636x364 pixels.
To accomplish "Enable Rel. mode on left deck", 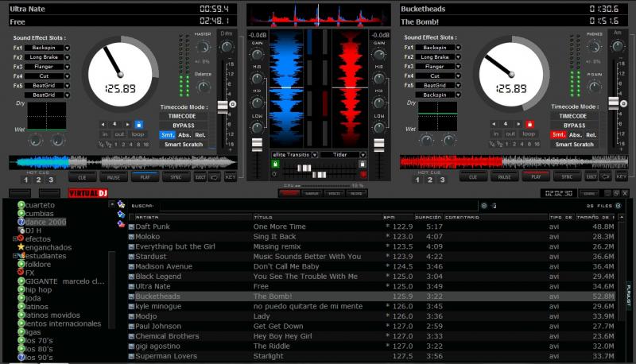I will [200, 135].
